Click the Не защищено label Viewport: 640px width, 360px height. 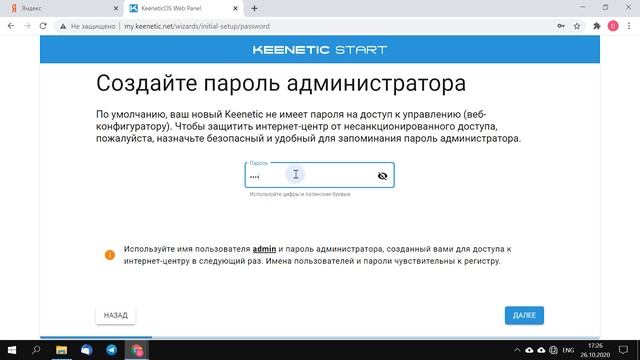point(93,26)
